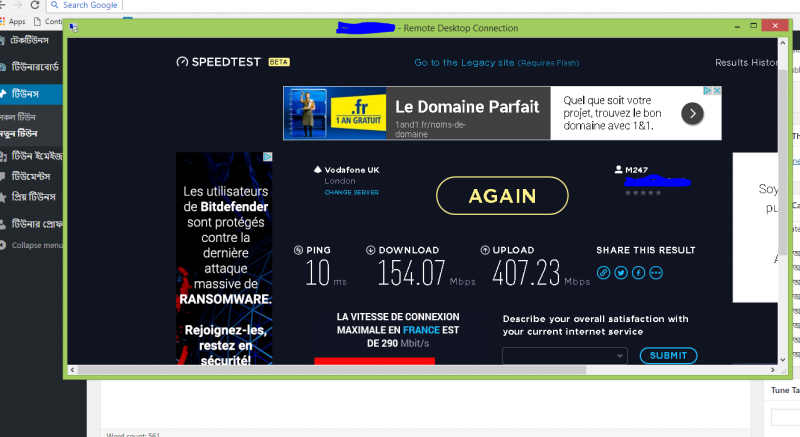
Task: Click the horizontal scrollbar left arrow
Action: [x=72, y=370]
